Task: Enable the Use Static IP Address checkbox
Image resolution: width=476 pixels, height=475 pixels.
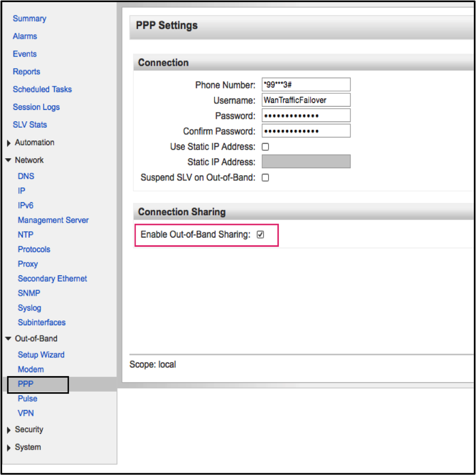Action: click(x=265, y=146)
